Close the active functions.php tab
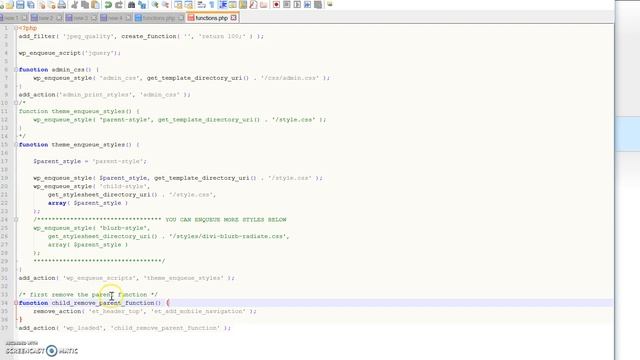This screenshot has width=640, height=360. (x=233, y=18)
